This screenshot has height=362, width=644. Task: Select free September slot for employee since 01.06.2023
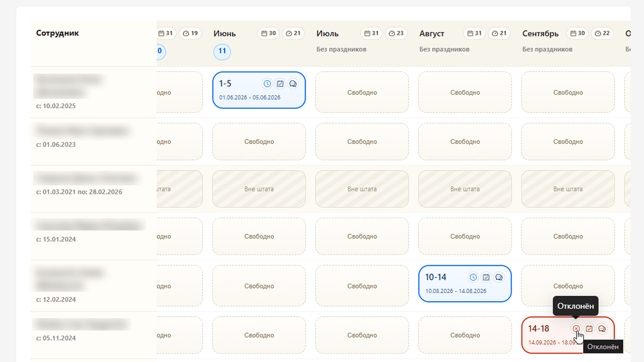point(568,141)
